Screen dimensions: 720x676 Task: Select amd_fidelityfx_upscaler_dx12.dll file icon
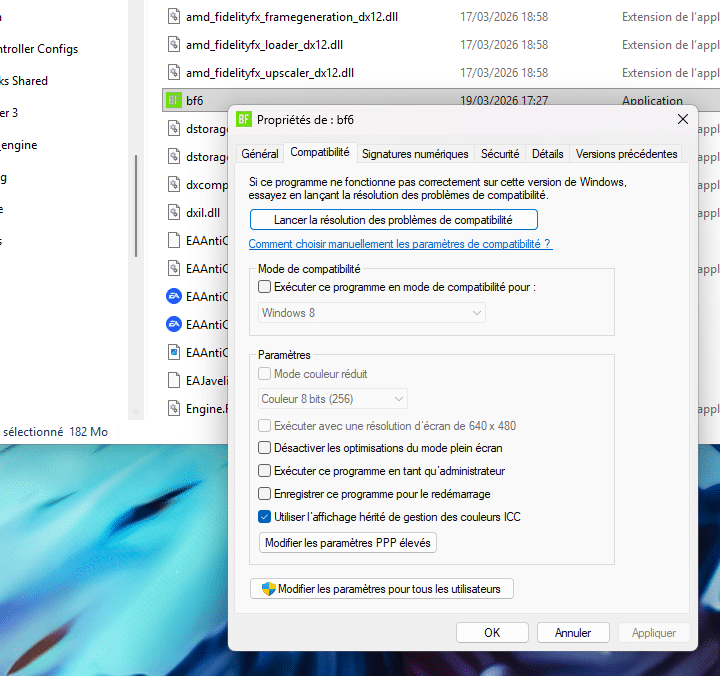173,73
